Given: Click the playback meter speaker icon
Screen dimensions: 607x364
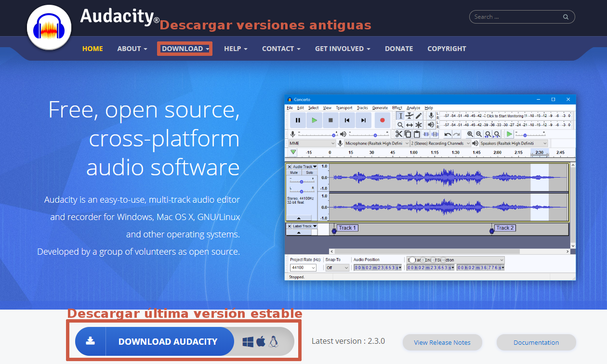Looking at the screenshot, I should (x=431, y=125).
